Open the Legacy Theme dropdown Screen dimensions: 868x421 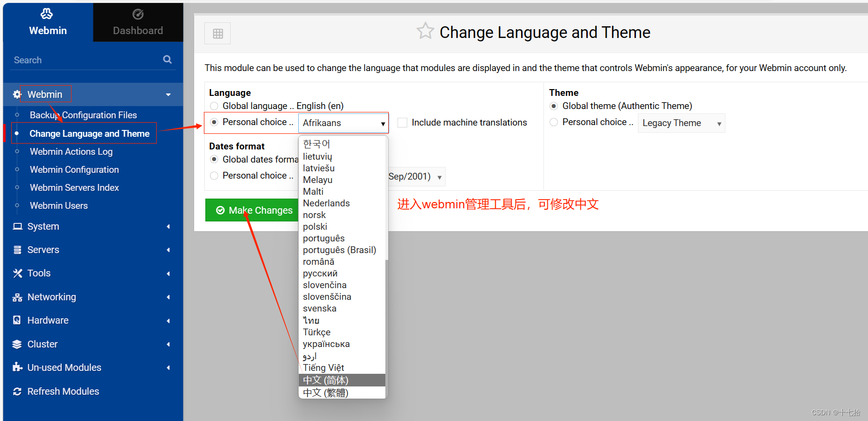pyautogui.click(x=681, y=123)
